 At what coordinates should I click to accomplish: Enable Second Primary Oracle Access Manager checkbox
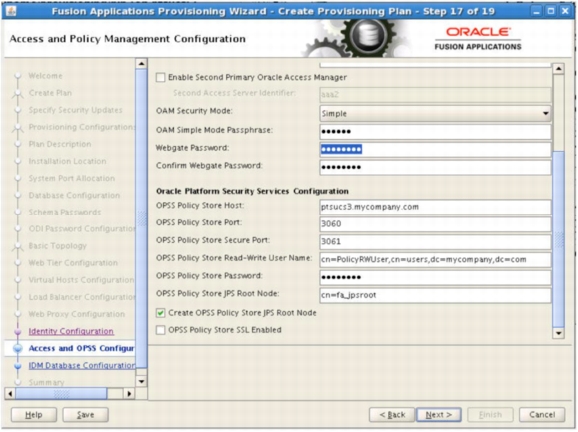pyautogui.click(x=160, y=77)
